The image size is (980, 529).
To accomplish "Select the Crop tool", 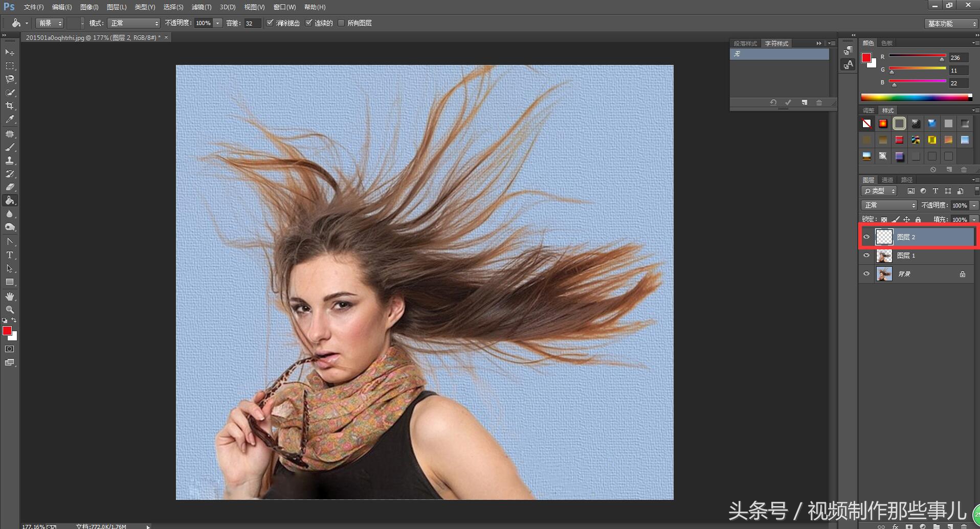I will point(10,106).
